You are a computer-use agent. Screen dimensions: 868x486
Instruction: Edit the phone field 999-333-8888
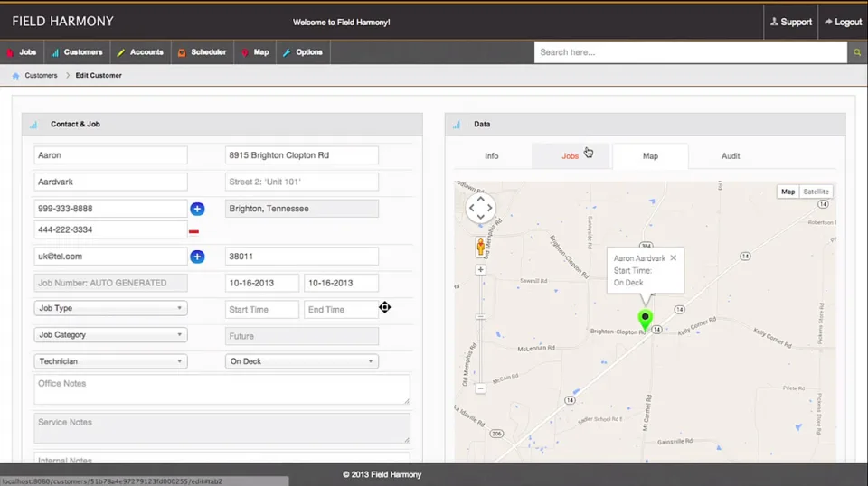110,209
